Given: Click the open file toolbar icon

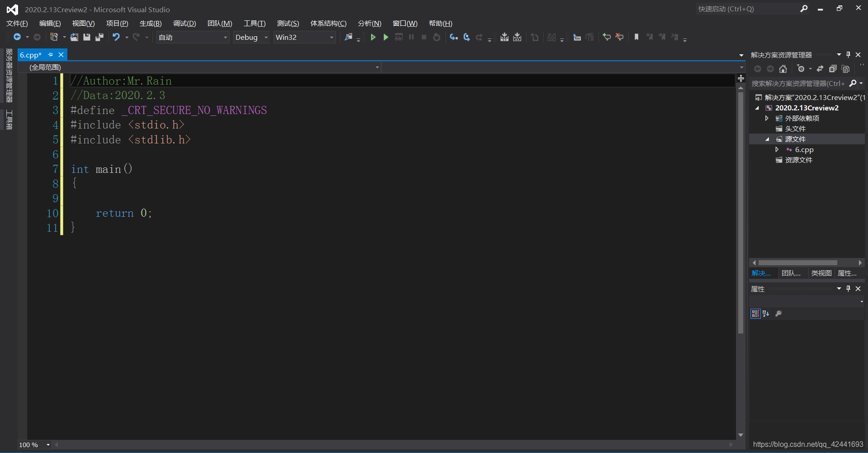Looking at the screenshot, I should [74, 37].
